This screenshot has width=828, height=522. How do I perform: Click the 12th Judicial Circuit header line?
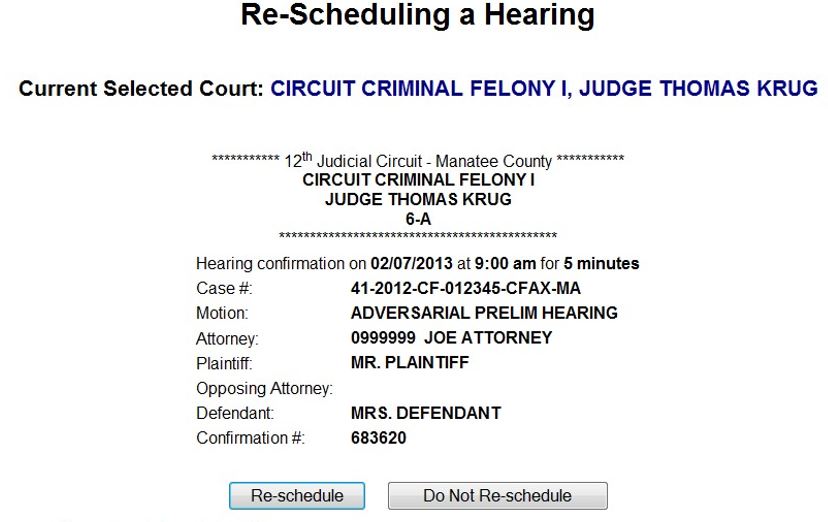click(x=418, y=161)
